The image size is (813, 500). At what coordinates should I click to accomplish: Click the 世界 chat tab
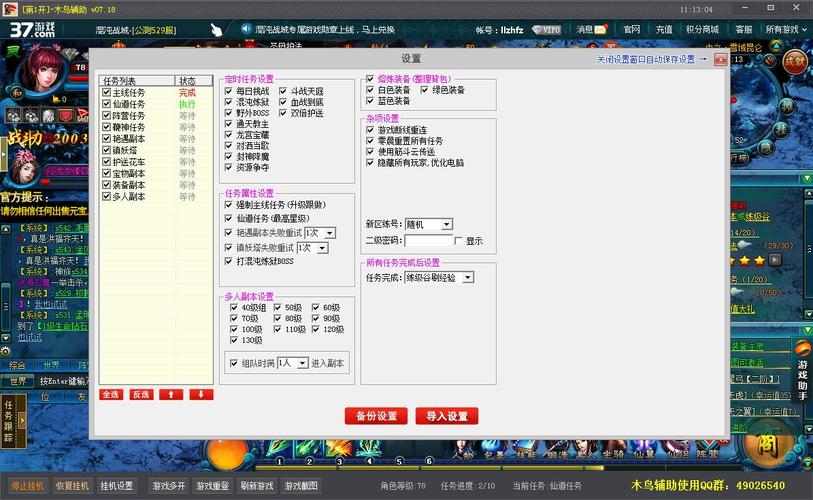[51, 365]
